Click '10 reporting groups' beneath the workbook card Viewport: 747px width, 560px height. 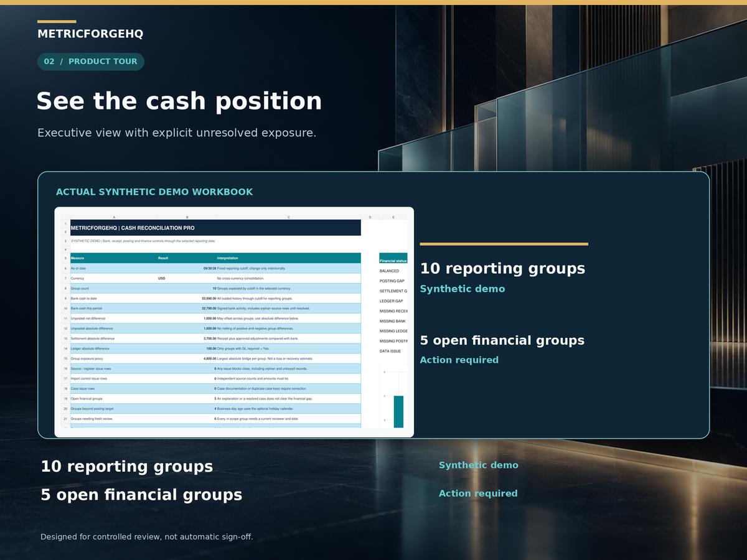click(127, 466)
